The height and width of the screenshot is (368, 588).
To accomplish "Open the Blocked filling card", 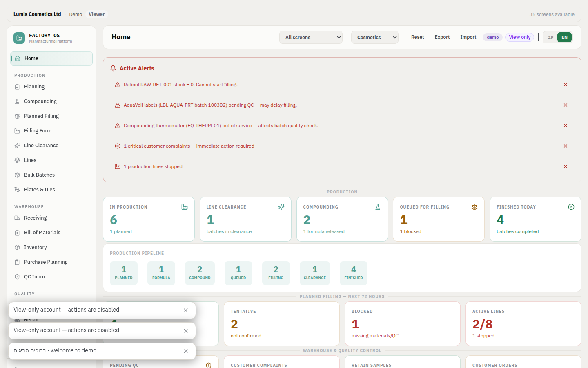I will [x=403, y=323].
